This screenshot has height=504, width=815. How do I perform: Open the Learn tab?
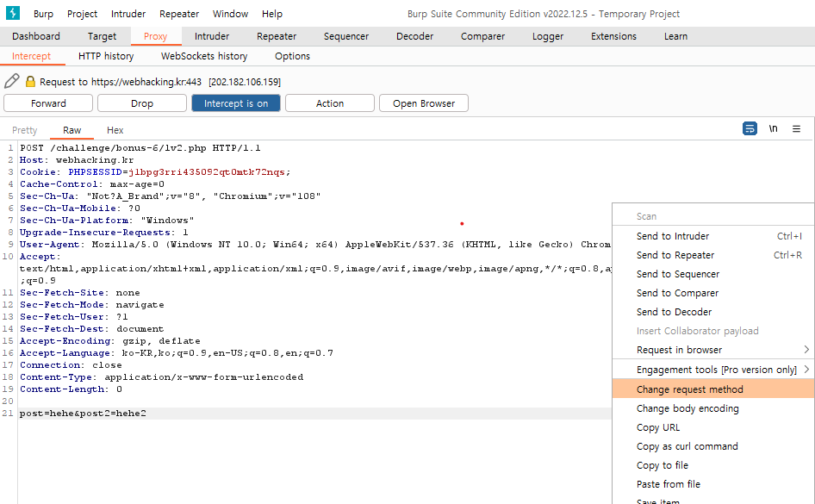click(675, 36)
